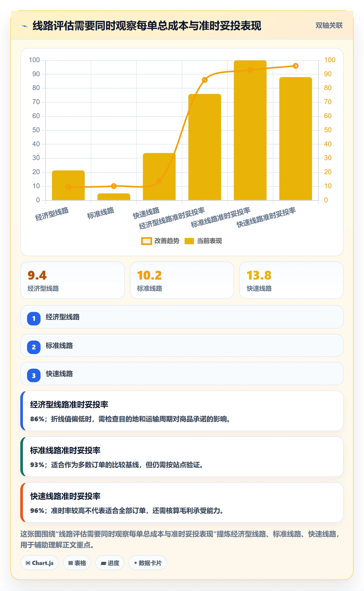Click the number 1 badge for 经济型线路
This screenshot has width=364, height=591.
(x=34, y=318)
